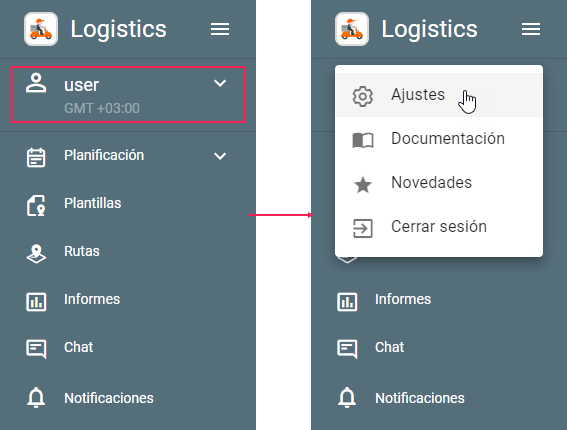This screenshot has width=567, height=430.
Task: Click the Logistics scooter logo in left panel
Action: 41,29
